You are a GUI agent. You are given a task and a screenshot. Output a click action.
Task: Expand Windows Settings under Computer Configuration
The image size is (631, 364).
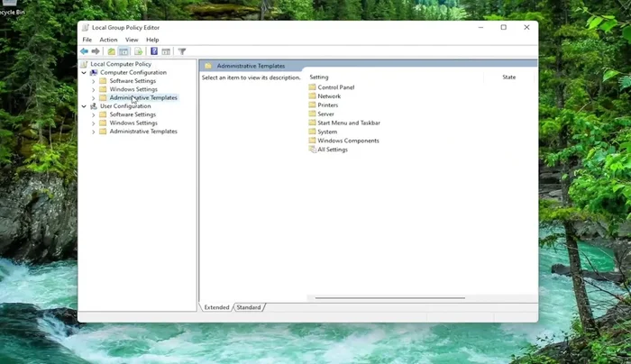point(94,89)
